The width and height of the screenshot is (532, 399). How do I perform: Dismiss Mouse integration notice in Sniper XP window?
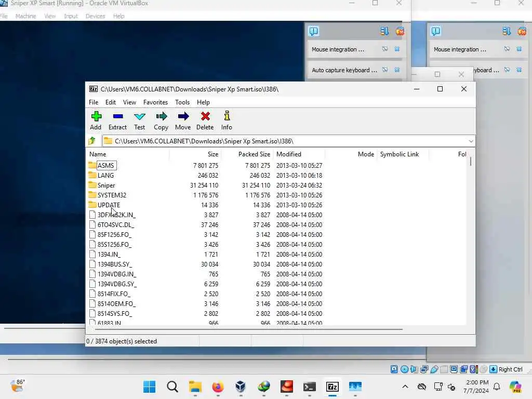[396, 49]
